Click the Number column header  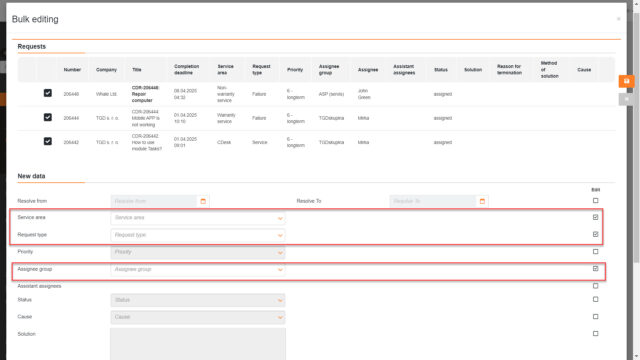pyautogui.click(x=72, y=70)
